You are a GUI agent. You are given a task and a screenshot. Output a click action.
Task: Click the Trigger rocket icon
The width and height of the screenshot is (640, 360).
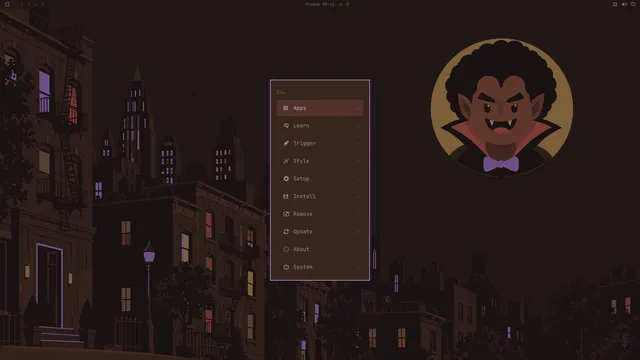tap(286, 143)
